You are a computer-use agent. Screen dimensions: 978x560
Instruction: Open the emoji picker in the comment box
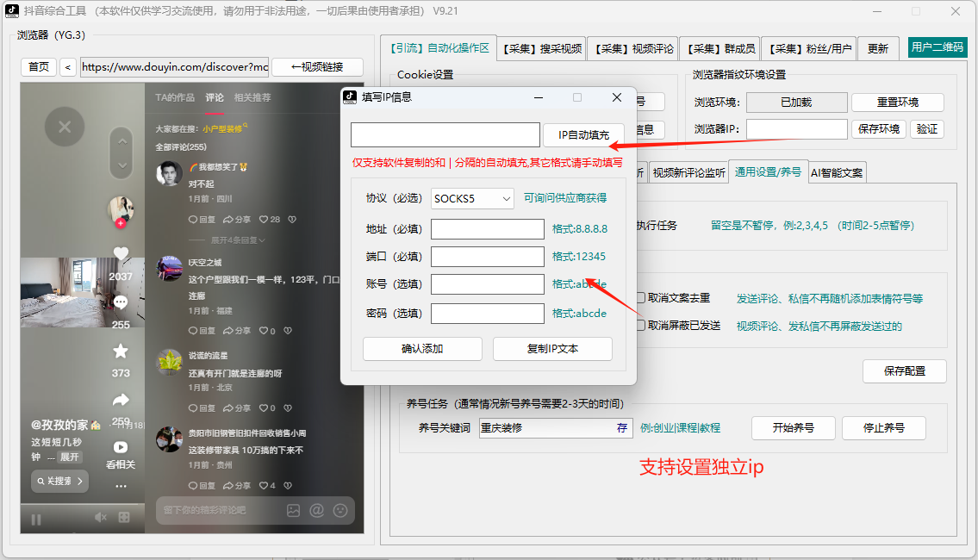pos(340,510)
